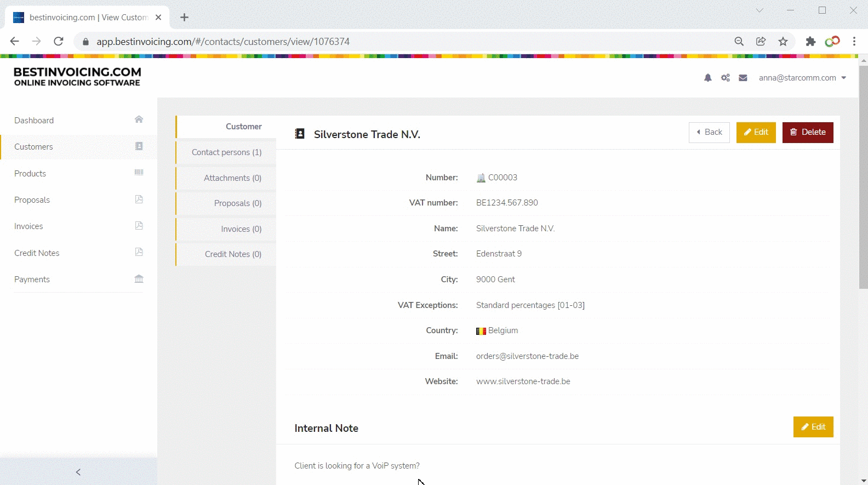The image size is (868, 485).
Task: Click the notifications bell icon
Action: 707,78
